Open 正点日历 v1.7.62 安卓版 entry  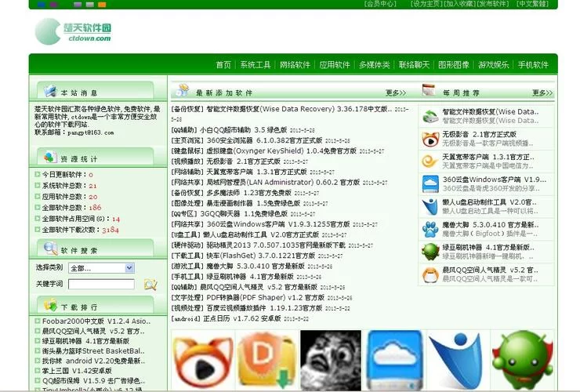pos(242,318)
